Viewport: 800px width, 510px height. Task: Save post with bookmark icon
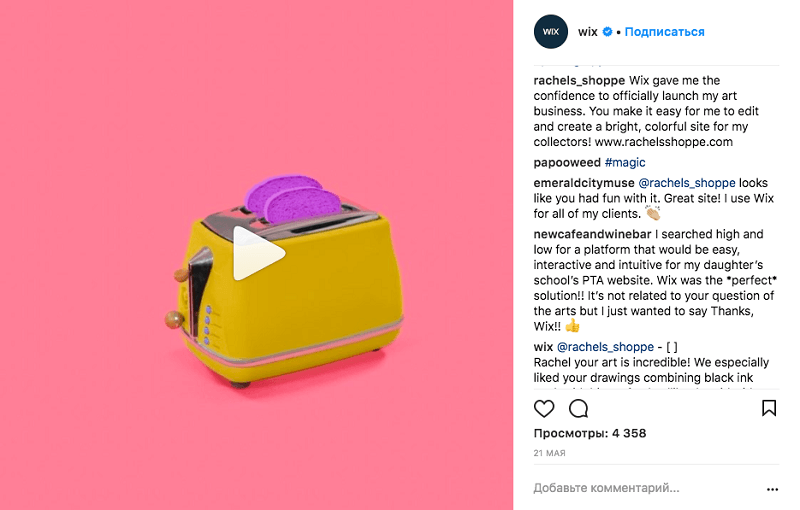click(x=769, y=408)
